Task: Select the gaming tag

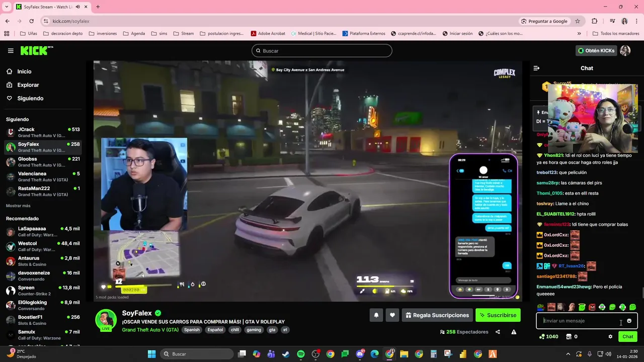Action: point(254,330)
